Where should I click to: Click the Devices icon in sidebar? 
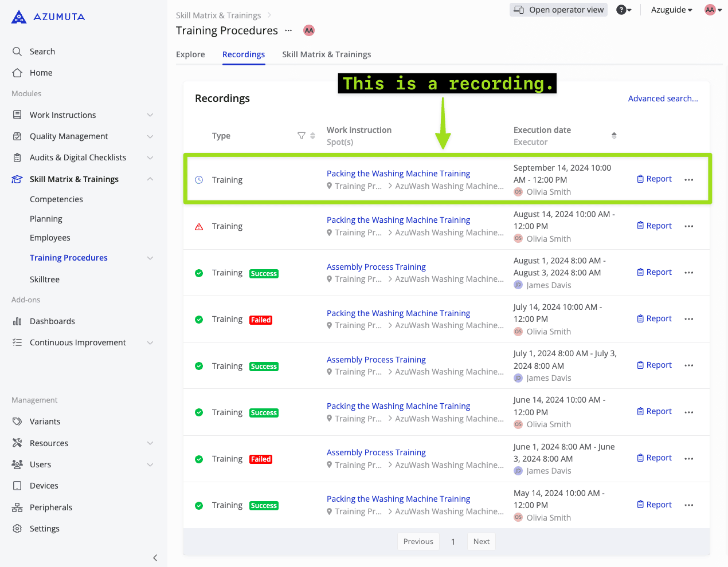click(17, 486)
